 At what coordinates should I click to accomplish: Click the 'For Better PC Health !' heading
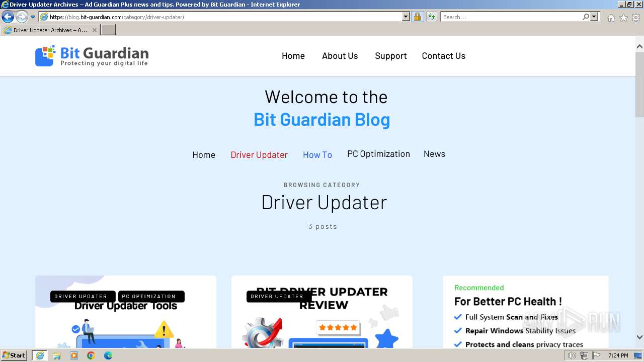point(508,302)
